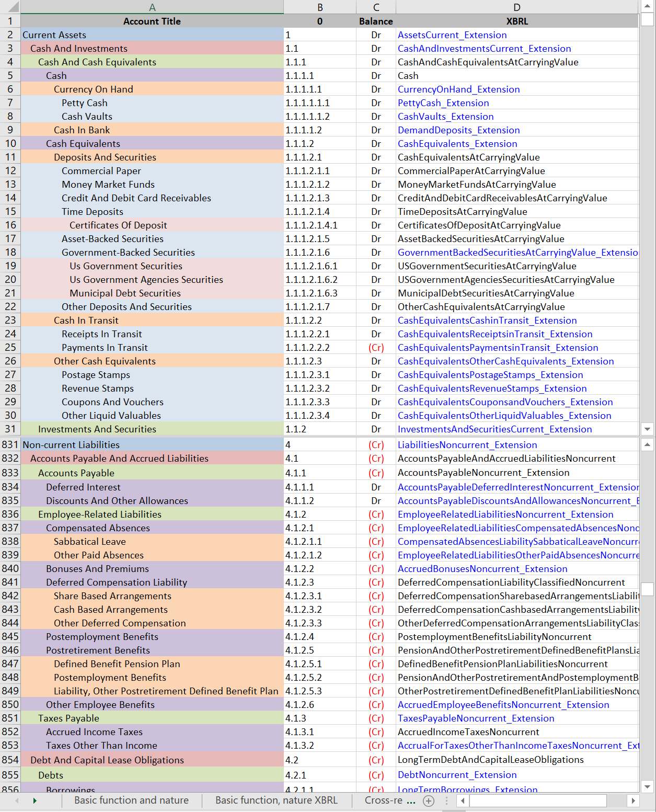
Task: Follow the TaxesPayableNoncurrent_Extension link
Action: coord(476,718)
